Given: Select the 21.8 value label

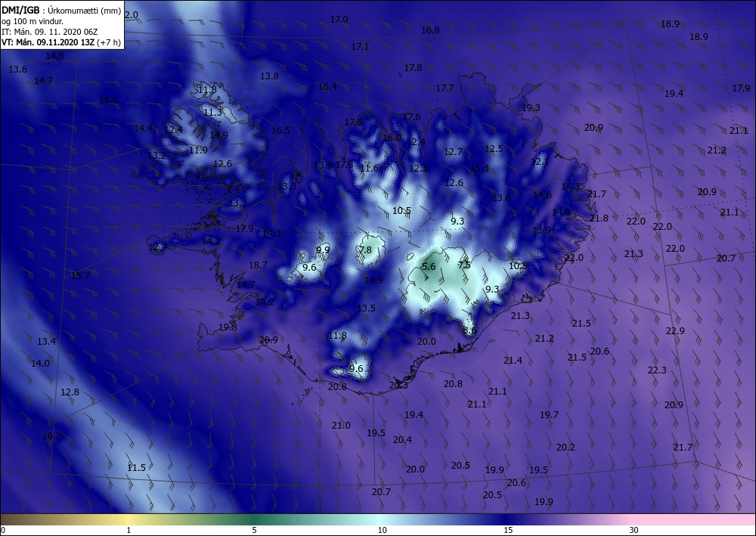Looking at the screenshot, I should click(599, 218).
